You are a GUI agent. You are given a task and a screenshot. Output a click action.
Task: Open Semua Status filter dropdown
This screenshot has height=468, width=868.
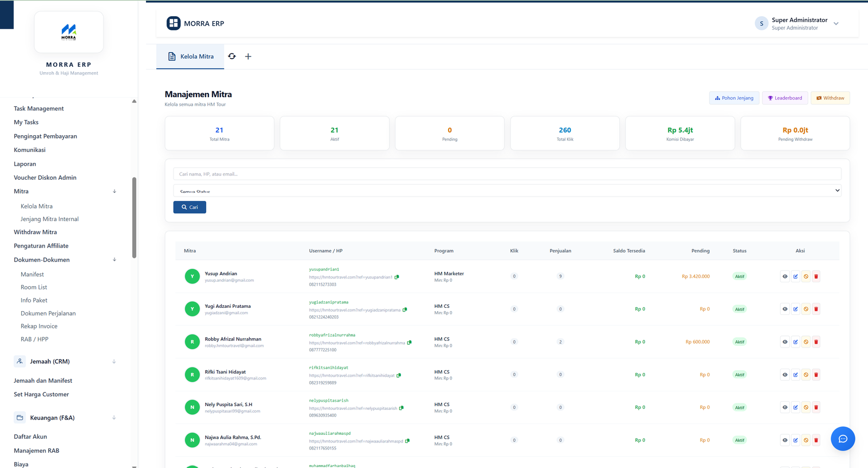(507, 191)
